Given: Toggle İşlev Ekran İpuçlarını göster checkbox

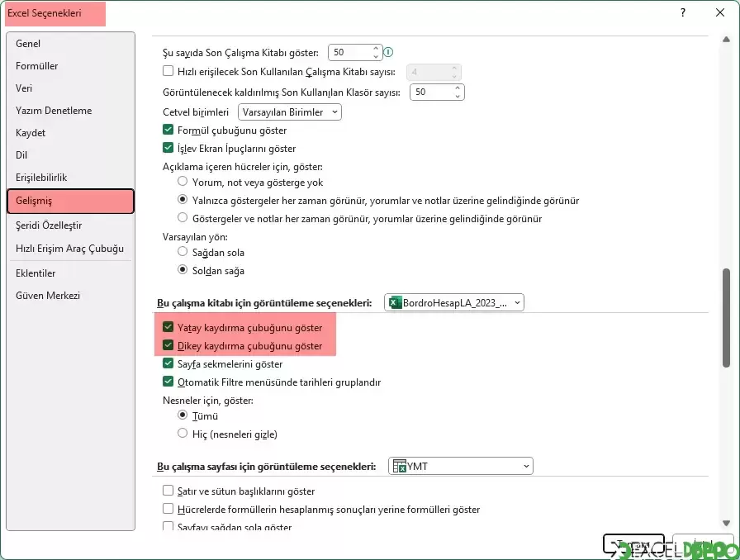Looking at the screenshot, I should [168, 147].
